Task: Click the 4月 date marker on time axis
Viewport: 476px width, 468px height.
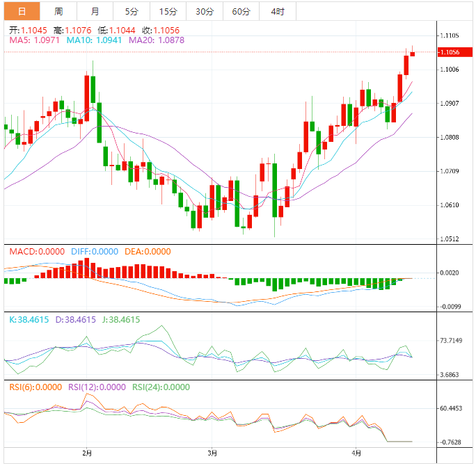Action: [x=356, y=453]
